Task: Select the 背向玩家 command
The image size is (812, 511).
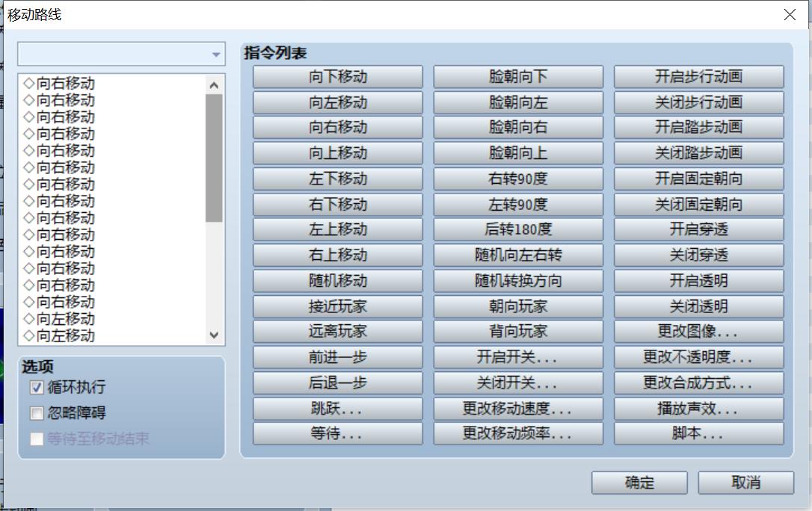Action: point(518,332)
